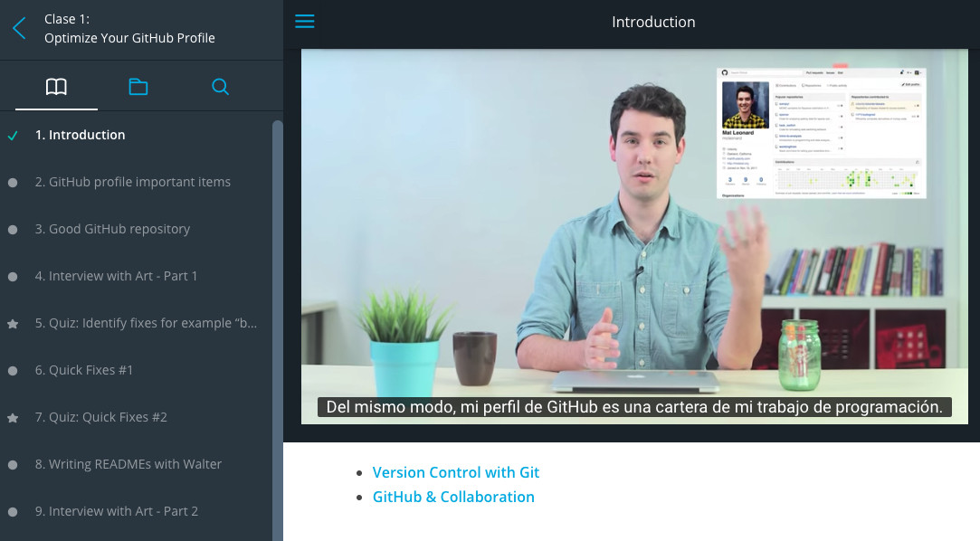
Task: Click the back arrow beside Clase 1
Action: pos(19,29)
